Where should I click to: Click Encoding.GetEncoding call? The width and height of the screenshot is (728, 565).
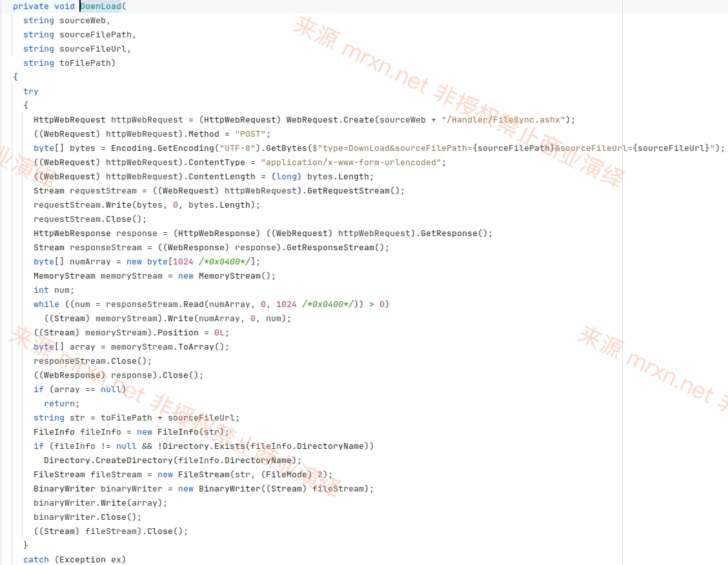163,148
